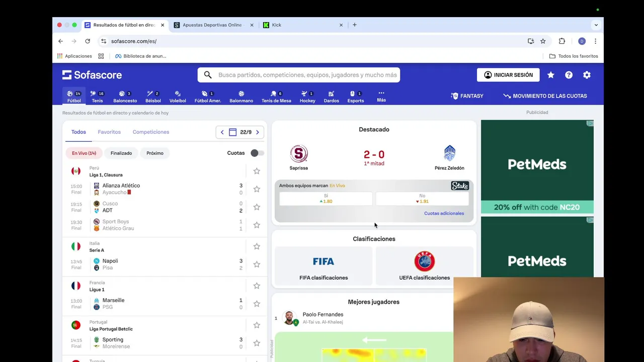Screen dimensions: 644x362
Task: Open MOVIMIENTO DE LAS CUOTAS
Action: [545, 96]
